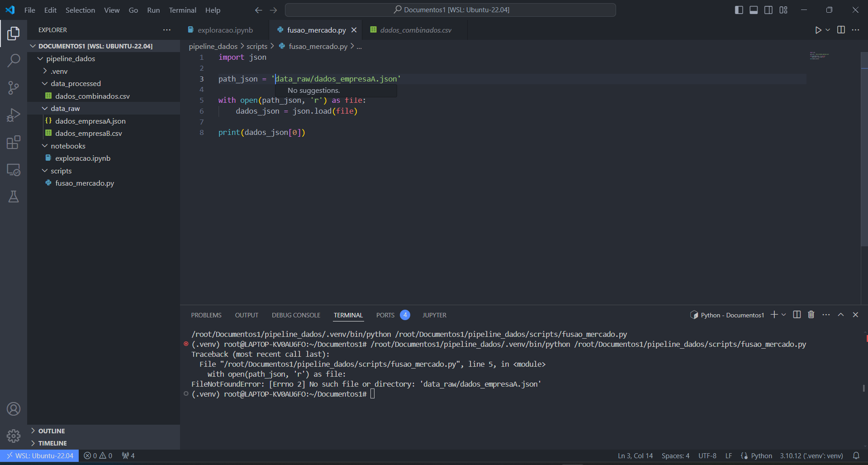Run the Python file with play button
This screenshot has height=465, width=868.
tap(818, 30)
